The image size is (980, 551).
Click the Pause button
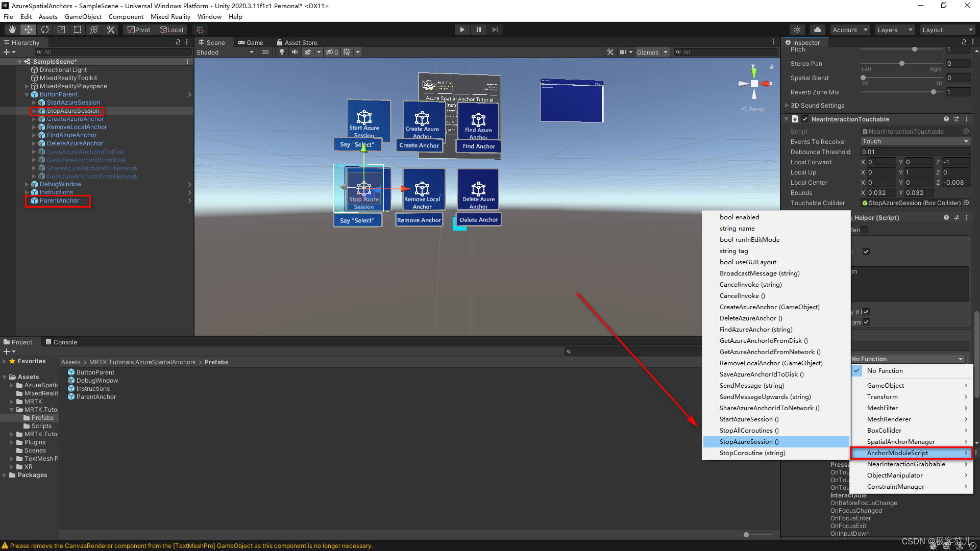click(478, 30)
